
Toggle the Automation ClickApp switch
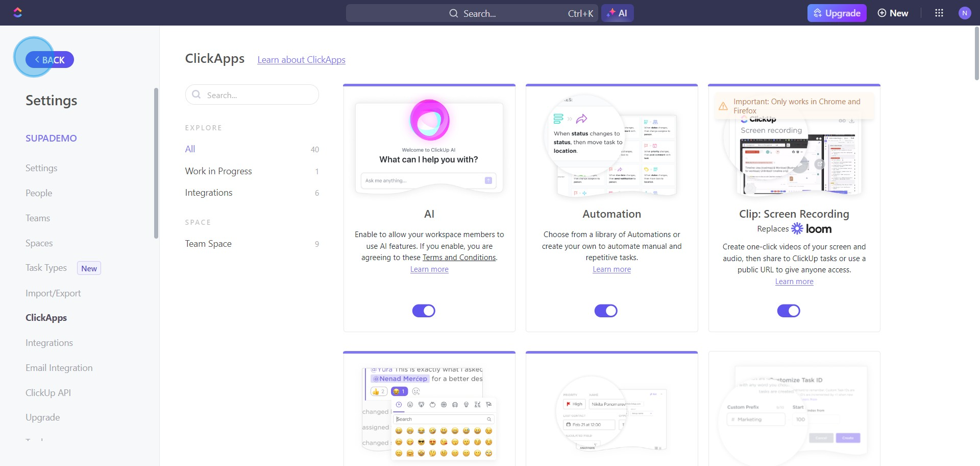(606, 311)
